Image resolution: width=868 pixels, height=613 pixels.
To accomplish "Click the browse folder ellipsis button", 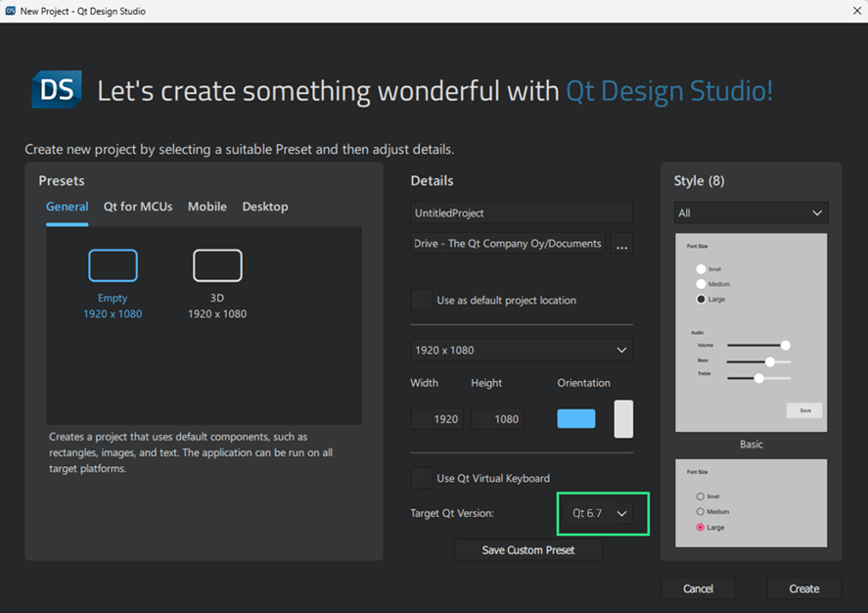I will [621, 244].
